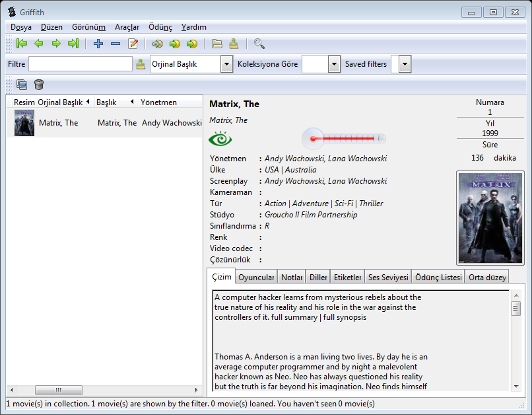The height and width of the screenshot is (415, 532).
Task: Sort list by Yönetmen column header
Action: [158, 102]
